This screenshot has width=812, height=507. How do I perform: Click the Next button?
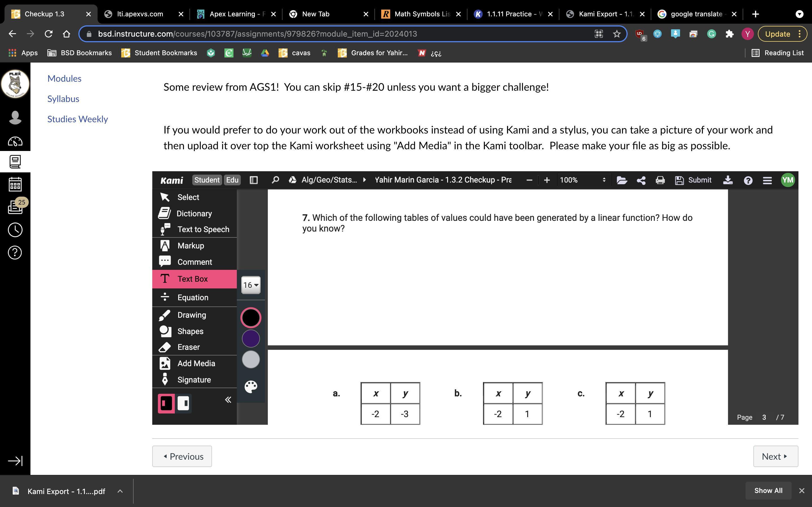click(x=775, y=456)
